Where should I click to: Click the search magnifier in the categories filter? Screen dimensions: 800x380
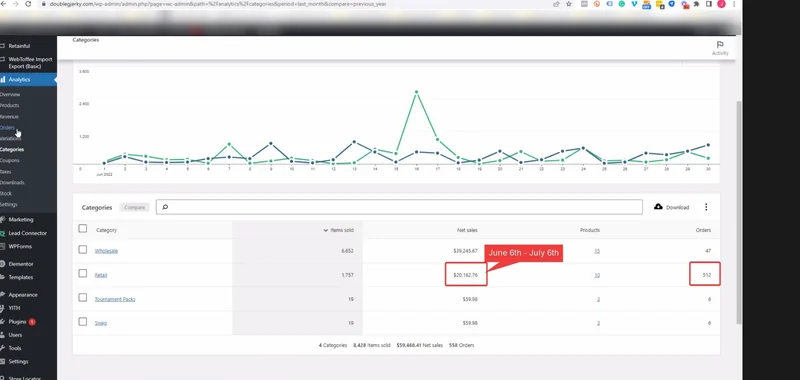coord(165,207)
